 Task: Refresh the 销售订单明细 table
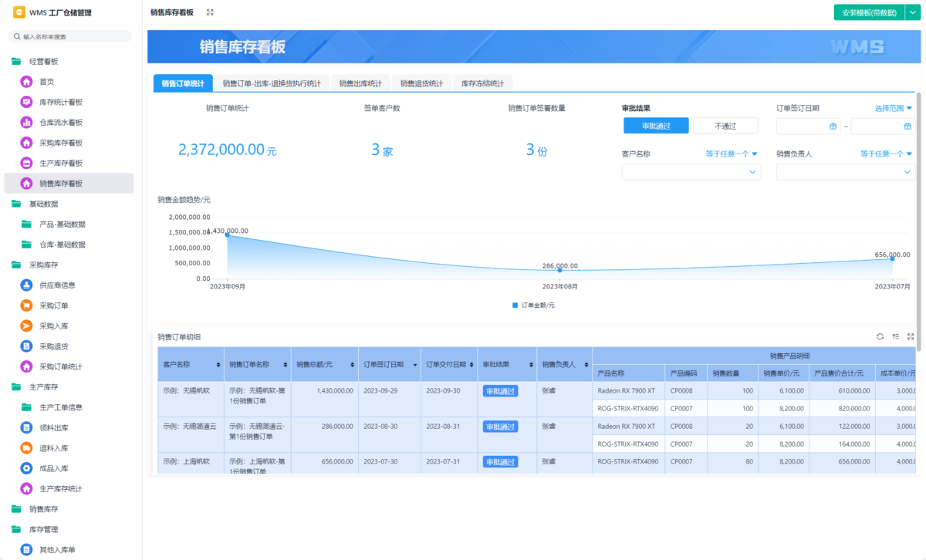(880, 336)
